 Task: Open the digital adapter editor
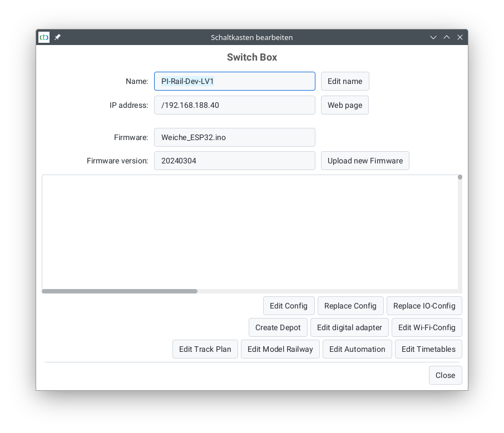[x=349, y=327]
